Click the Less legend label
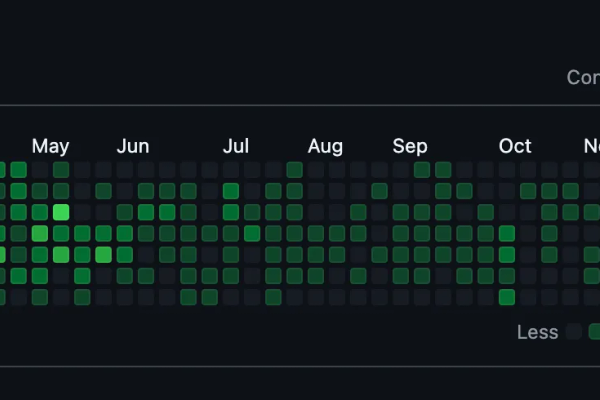 (x=537, y=332)
